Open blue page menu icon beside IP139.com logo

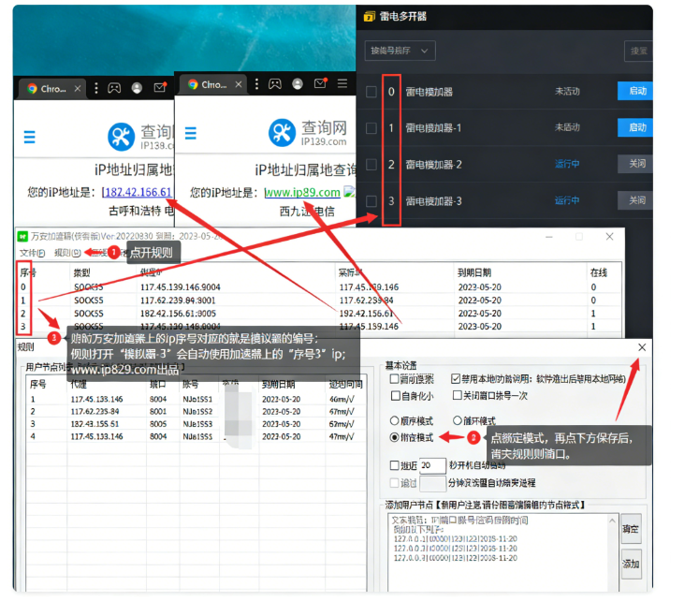(190, 133)
